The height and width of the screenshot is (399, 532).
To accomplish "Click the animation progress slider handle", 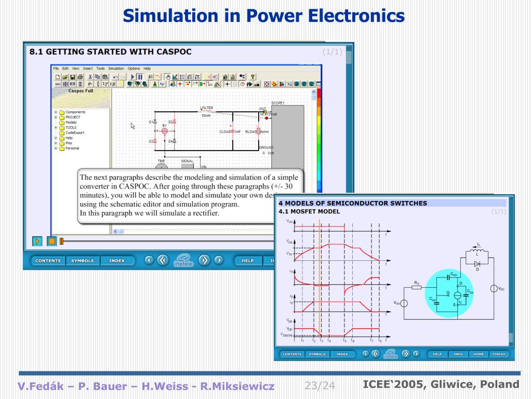I will click(x=61, y=241).
